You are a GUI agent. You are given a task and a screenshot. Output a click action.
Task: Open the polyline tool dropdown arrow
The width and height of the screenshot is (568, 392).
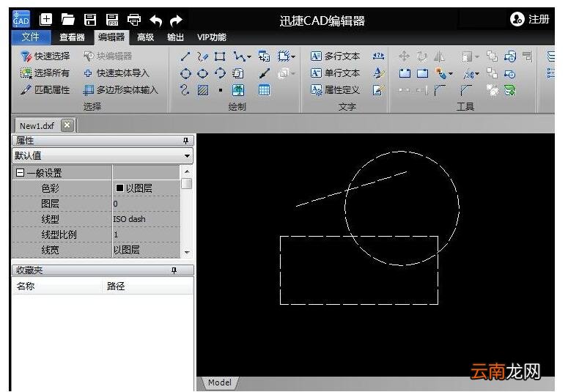tap(249, 57)
